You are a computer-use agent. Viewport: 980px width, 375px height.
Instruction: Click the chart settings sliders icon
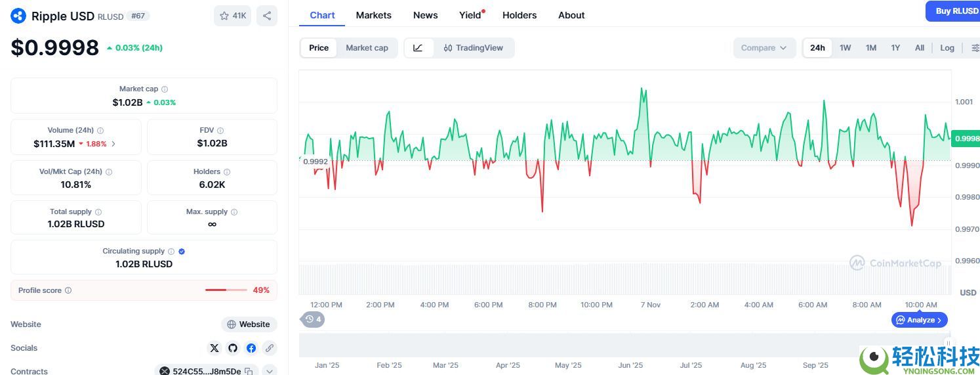pos(975,48)
